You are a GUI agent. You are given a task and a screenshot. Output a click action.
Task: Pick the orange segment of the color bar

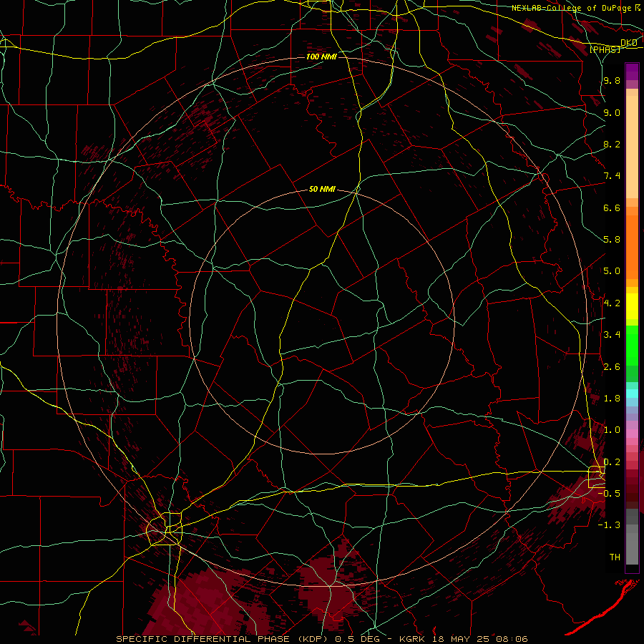pyautogui.click(x=632, y=246)
